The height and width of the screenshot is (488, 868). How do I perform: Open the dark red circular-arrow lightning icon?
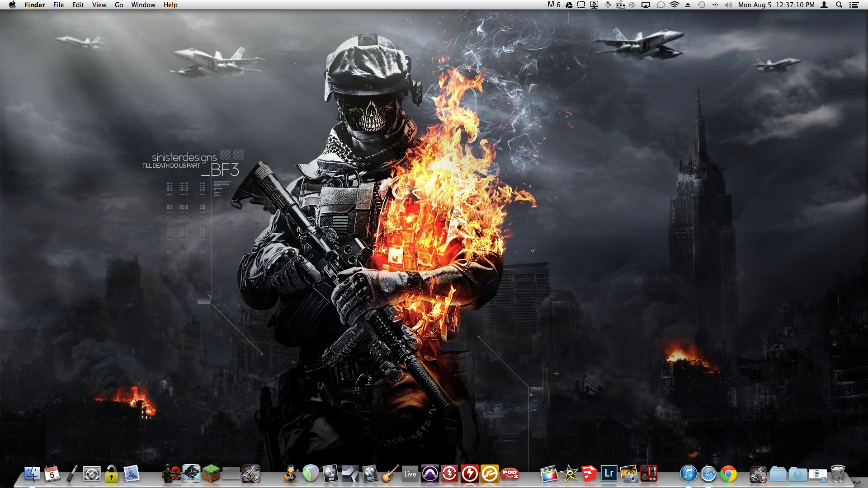pos(450,474)
